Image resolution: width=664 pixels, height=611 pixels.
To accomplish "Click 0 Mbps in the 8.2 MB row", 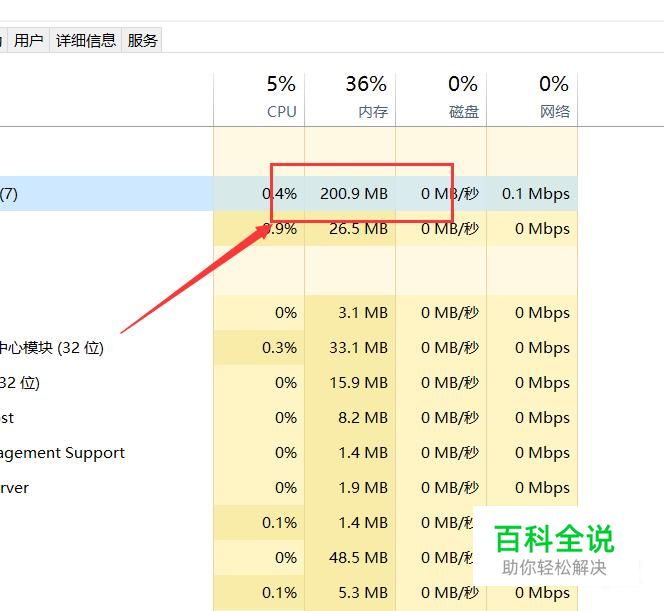I will click(x=542, y=418).
